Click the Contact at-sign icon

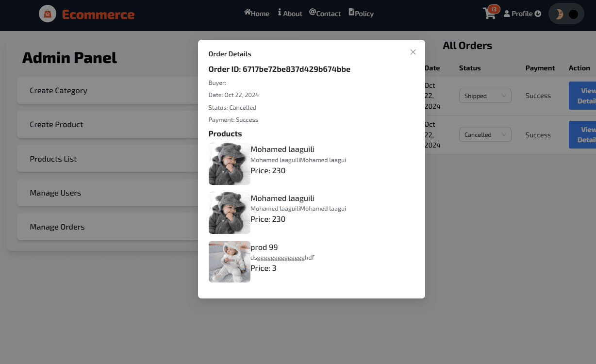(x=312, y=13)
